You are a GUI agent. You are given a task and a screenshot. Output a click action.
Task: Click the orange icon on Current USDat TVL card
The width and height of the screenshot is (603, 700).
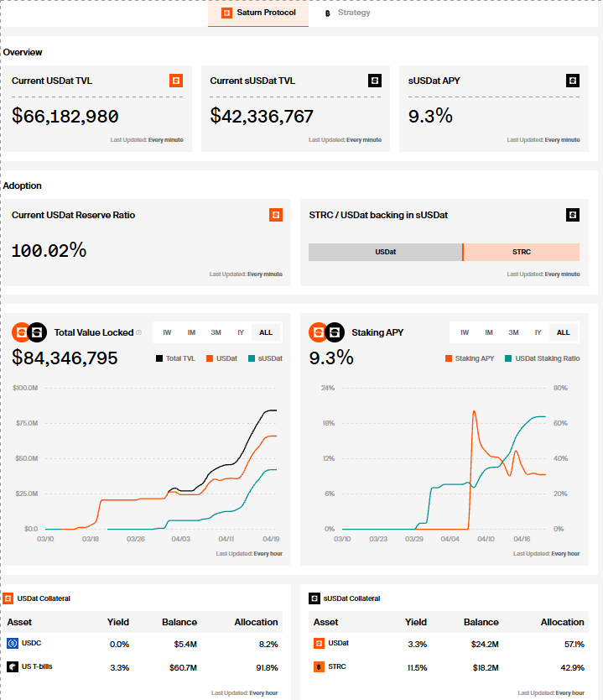(x=176, y=81)
